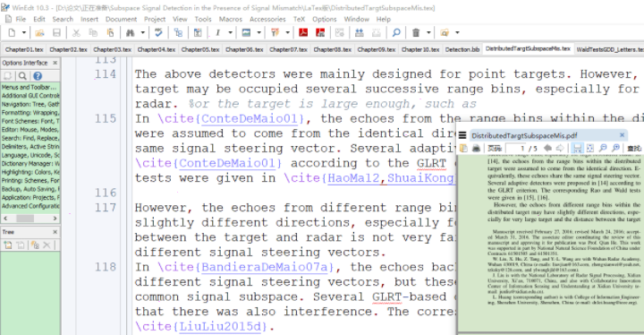
Task: Open the Accessories menu
Action: [267, 19]
